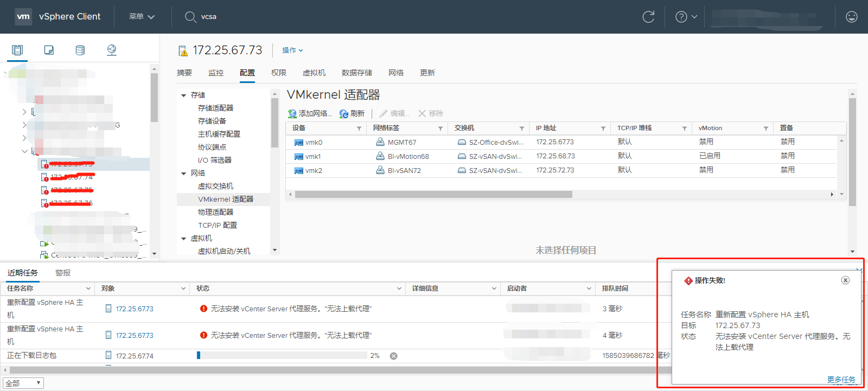Open Networking inventory view icon
Viewport: 868px width, 391px height.
click(112, 50)
